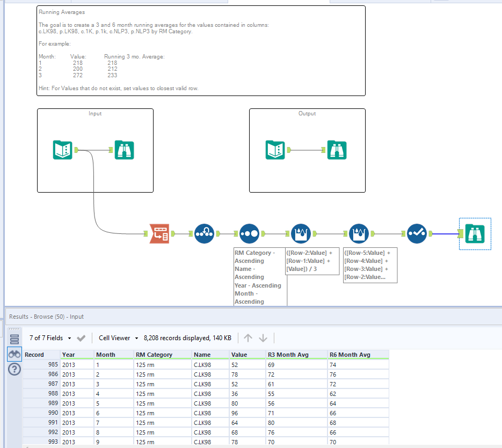This screenshot has height=448, width=502.
Task: Click the Input Data tool in Input container
Action: 63,150
